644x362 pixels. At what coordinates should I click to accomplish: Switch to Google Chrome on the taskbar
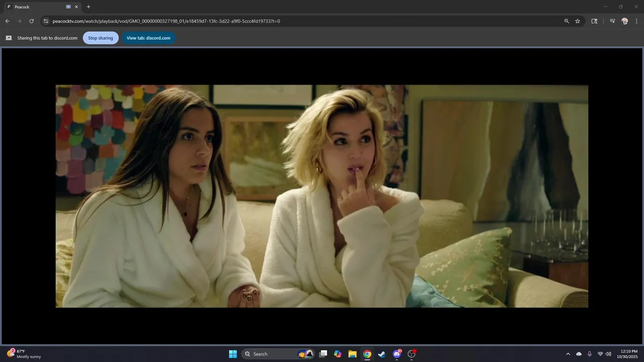click(x=367, y=354)
